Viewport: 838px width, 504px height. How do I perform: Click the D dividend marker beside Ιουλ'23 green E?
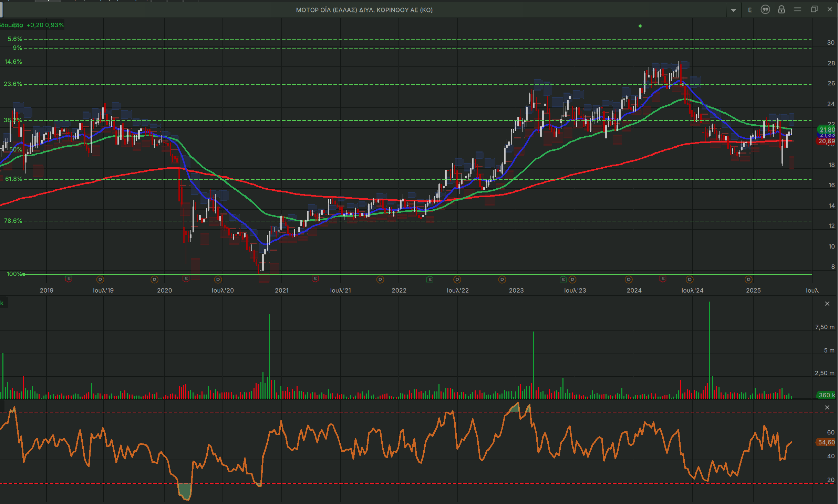click(x=572, y=280)
